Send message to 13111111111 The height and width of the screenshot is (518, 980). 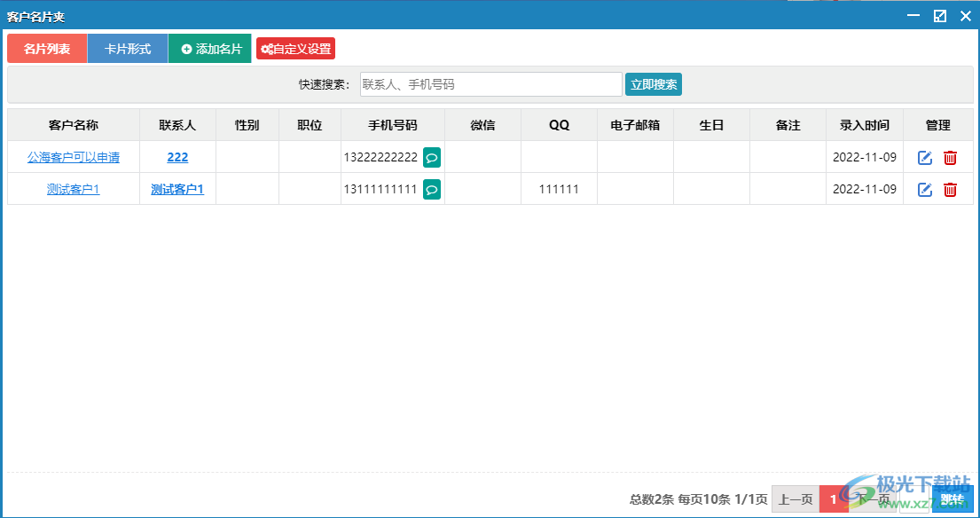(x=432, y=189)
